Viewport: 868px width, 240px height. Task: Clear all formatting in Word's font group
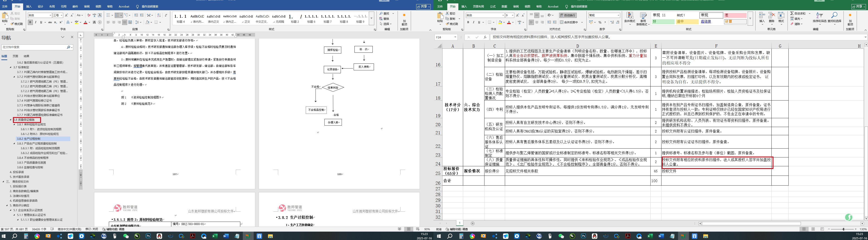tap(89, 15)
